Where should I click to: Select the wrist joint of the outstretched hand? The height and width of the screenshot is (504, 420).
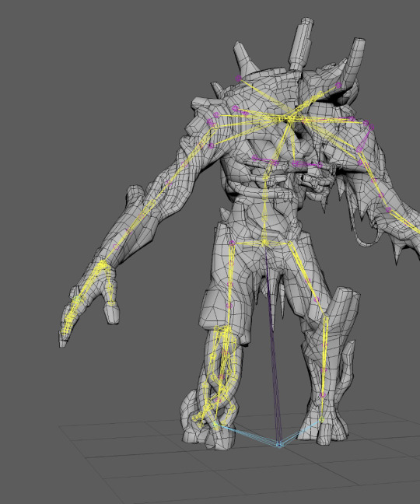tap(102, 265)
